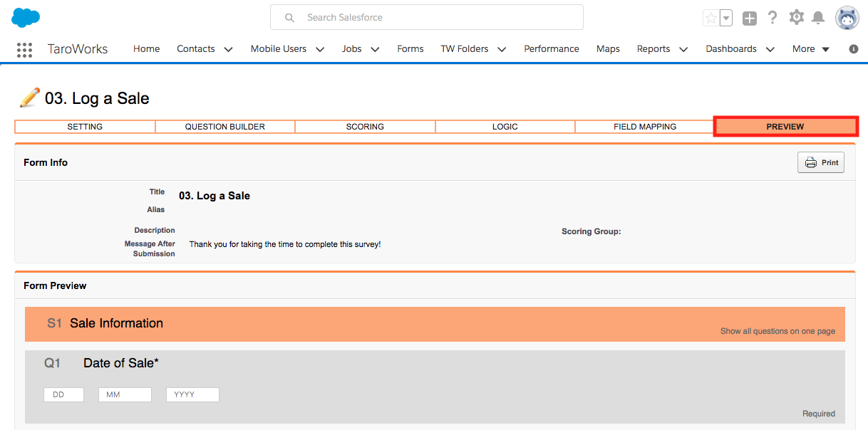Screen dimensions: 868x430
Task: Expand the favorites list dropdown arrow
Action: point(725,19)
